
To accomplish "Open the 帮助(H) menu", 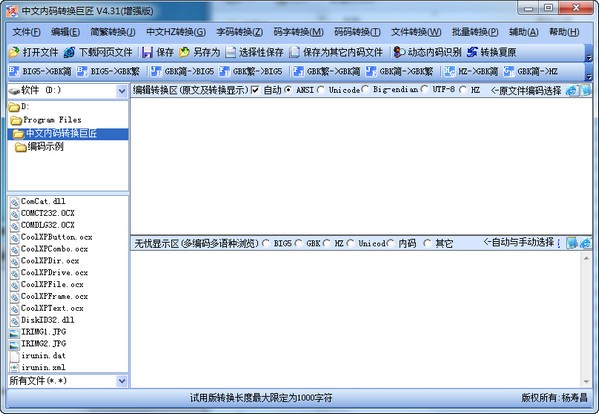I will click(x=564, y=32).
